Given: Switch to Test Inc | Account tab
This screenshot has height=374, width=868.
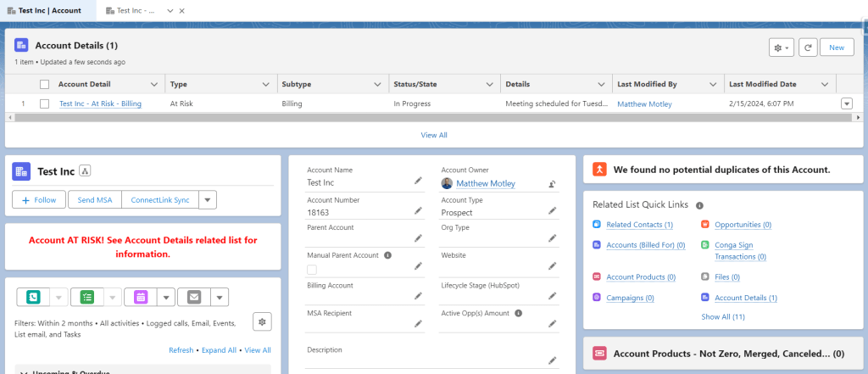Looking at the screenshot, I should 48,10.
